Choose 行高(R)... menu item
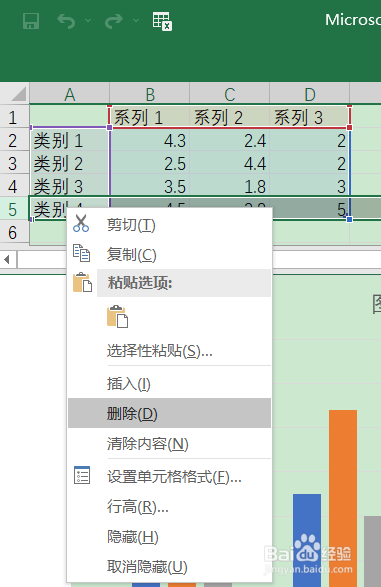Viewport: 381px width, 587px height. coord(169,507)
